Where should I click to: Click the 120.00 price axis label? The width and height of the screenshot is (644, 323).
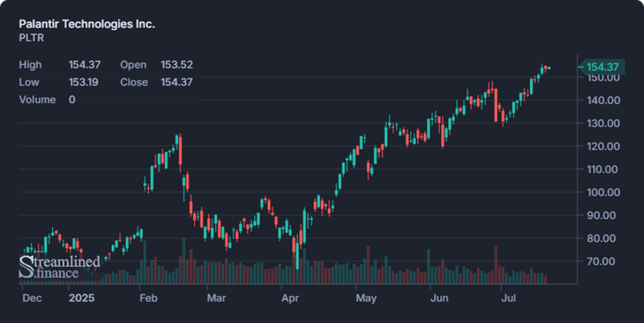tap(603, 146)
